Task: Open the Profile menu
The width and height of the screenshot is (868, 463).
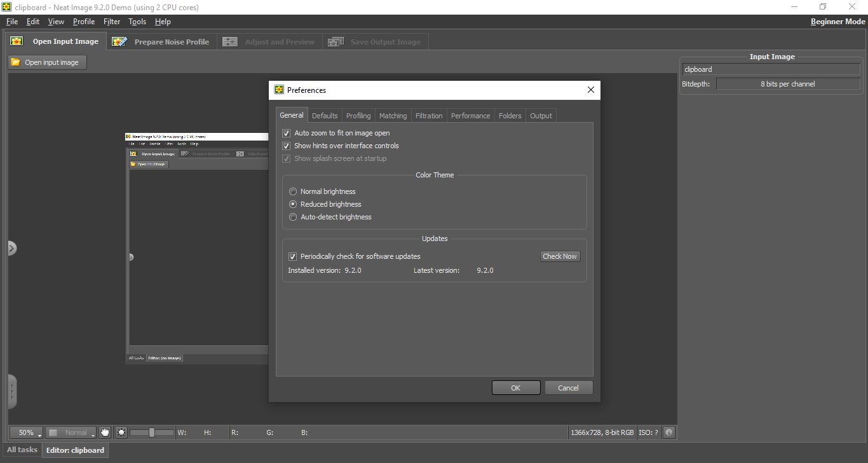Action: point(84,21)
